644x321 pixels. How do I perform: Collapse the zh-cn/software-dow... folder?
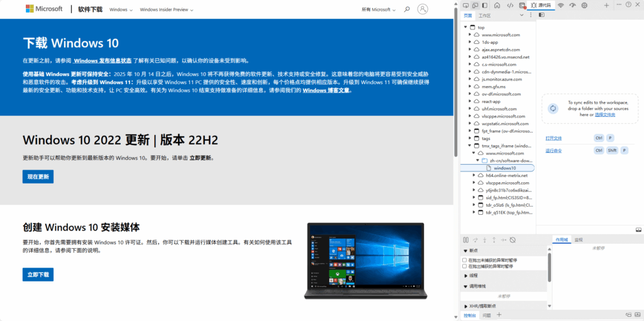click(x=478, y=161)
